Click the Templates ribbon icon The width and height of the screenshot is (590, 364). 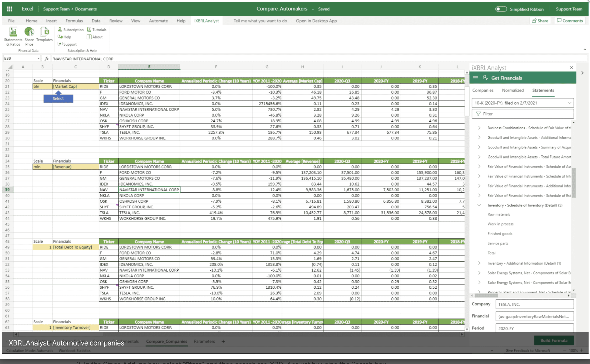click(44, 32)
